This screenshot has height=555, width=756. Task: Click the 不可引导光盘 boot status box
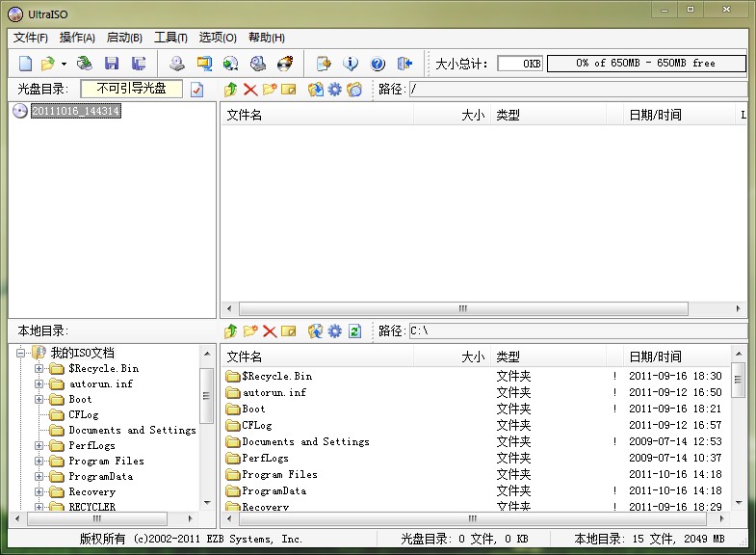click(131, 89)
